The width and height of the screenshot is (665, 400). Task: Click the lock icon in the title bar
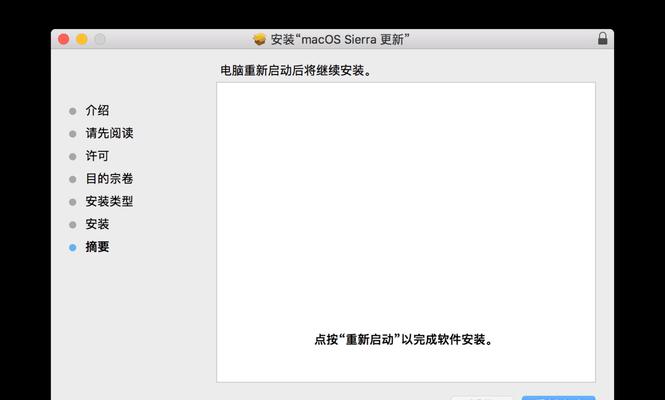[x=602, y=39]
